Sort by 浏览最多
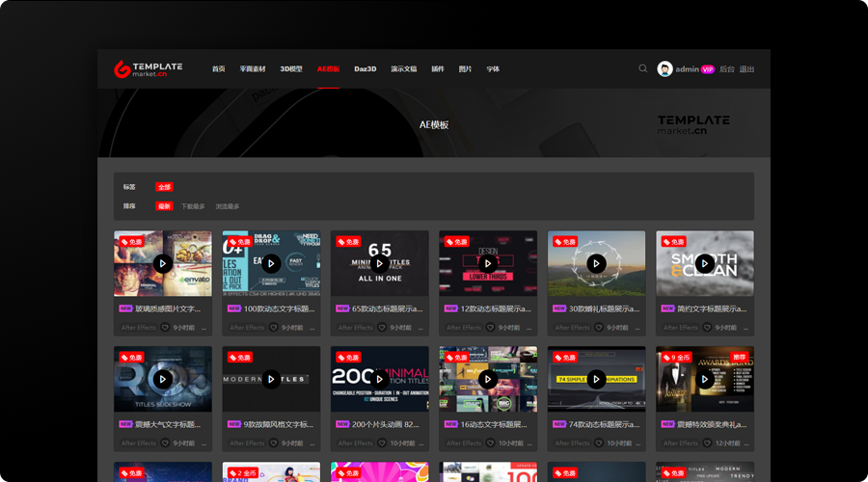The height and width of the screenshot is (482, 868). [x=228, y=206]
